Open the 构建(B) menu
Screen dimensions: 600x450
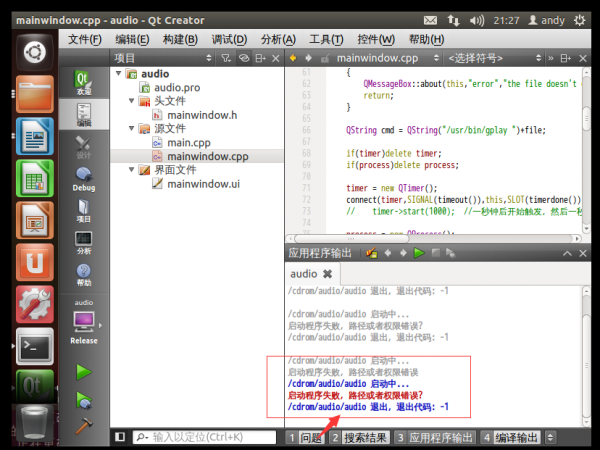click(181, 39)
